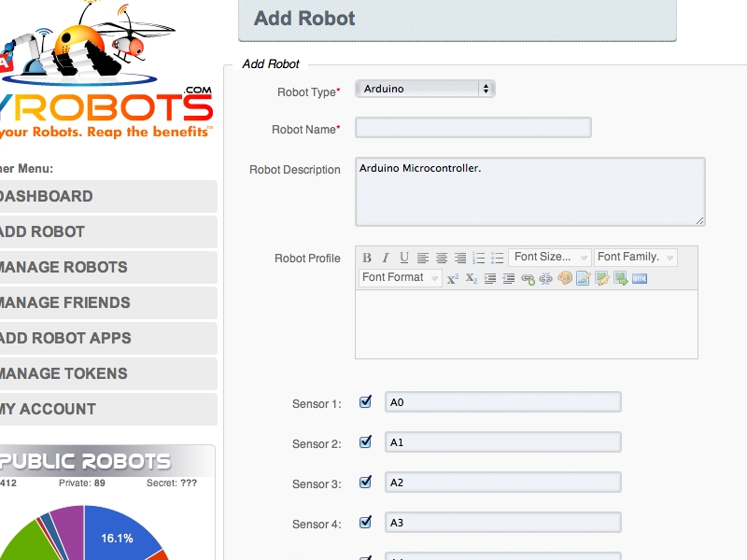The image size is (747, 560).
Task: Click in the Robot Description textarea
Action: point(529,191)
